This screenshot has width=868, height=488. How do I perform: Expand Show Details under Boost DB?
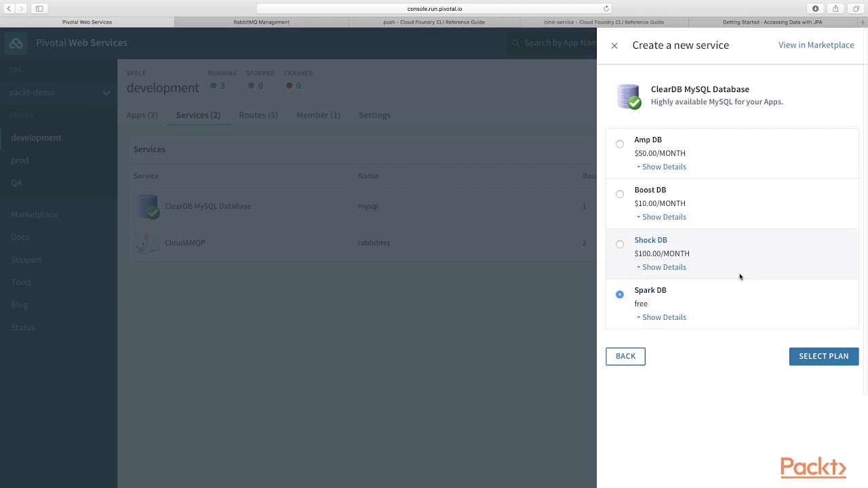(x=662, y=217)
